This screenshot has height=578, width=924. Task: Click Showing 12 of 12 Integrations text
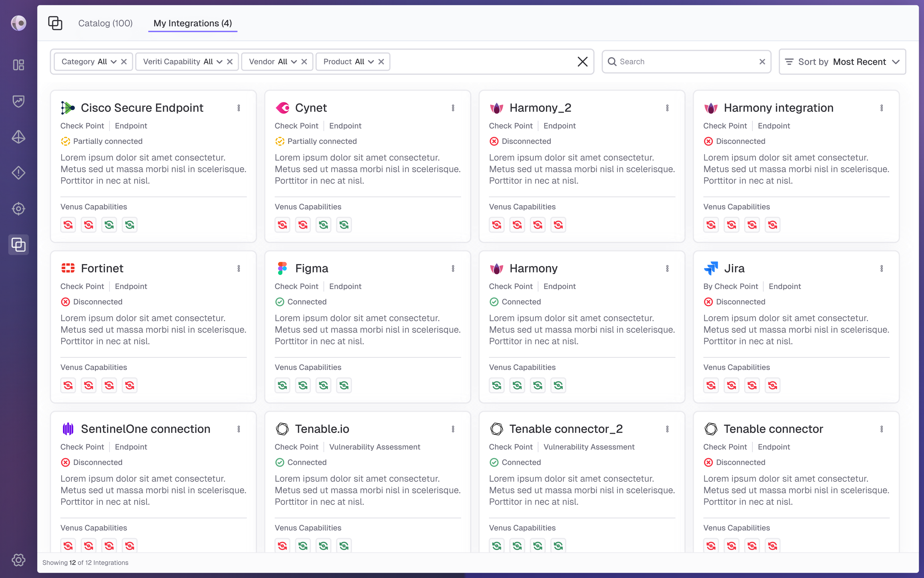(85, 563)
